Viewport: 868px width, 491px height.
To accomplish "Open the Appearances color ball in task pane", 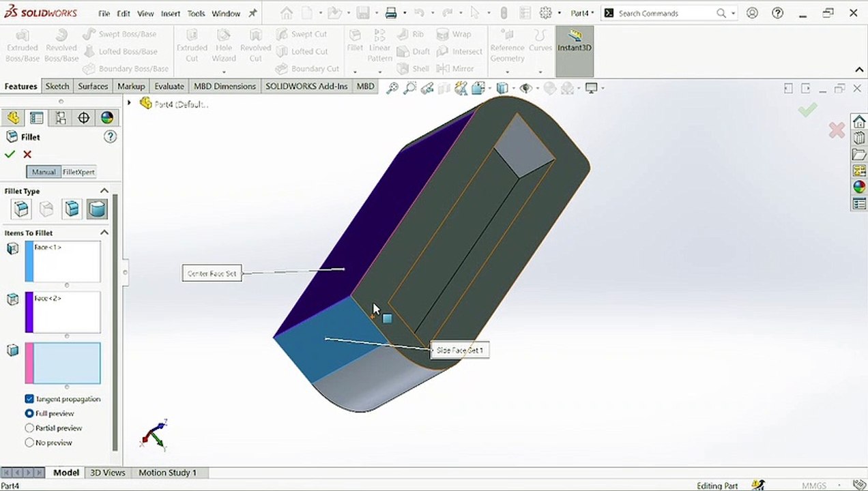I will [859, 187].
